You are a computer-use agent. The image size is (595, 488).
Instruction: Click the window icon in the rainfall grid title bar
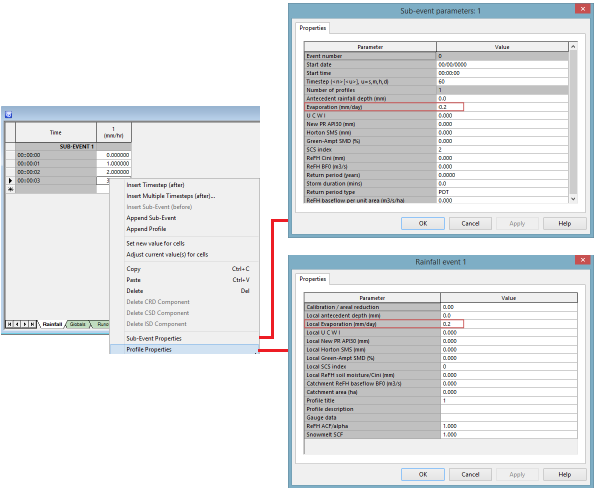(x=8, y=115)
